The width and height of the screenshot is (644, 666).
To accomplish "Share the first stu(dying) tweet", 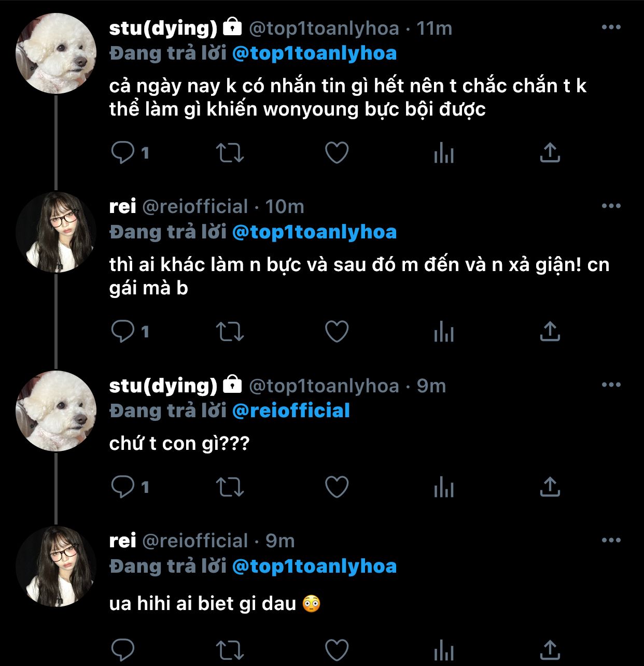I will pos(550,152).
